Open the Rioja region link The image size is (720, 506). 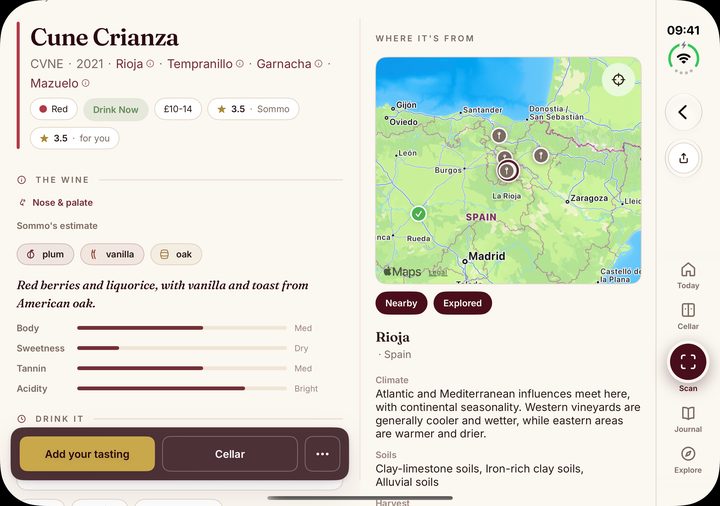tap(129, 64)
